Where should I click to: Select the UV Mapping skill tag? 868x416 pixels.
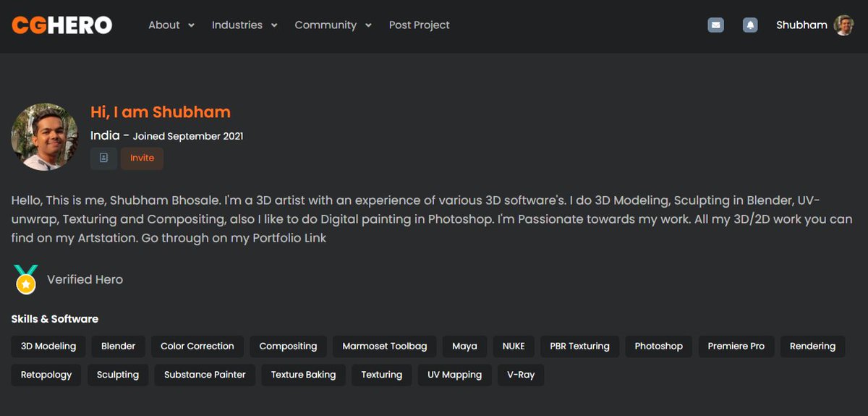tap(454, 375)
